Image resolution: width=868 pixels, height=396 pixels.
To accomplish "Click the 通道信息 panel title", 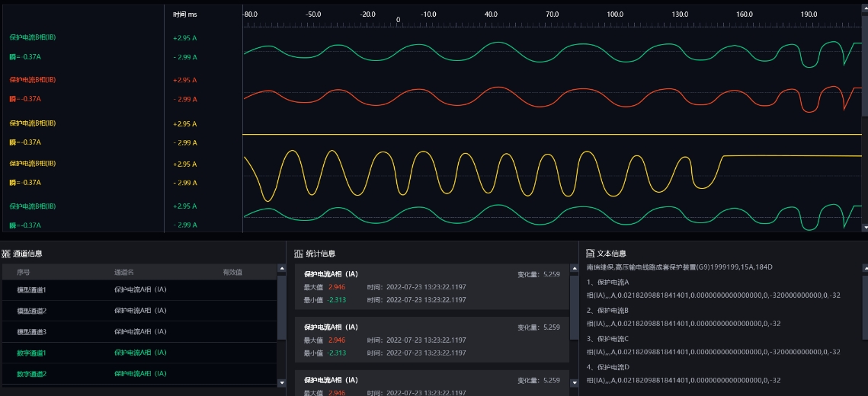I will [x=28, y=254].
